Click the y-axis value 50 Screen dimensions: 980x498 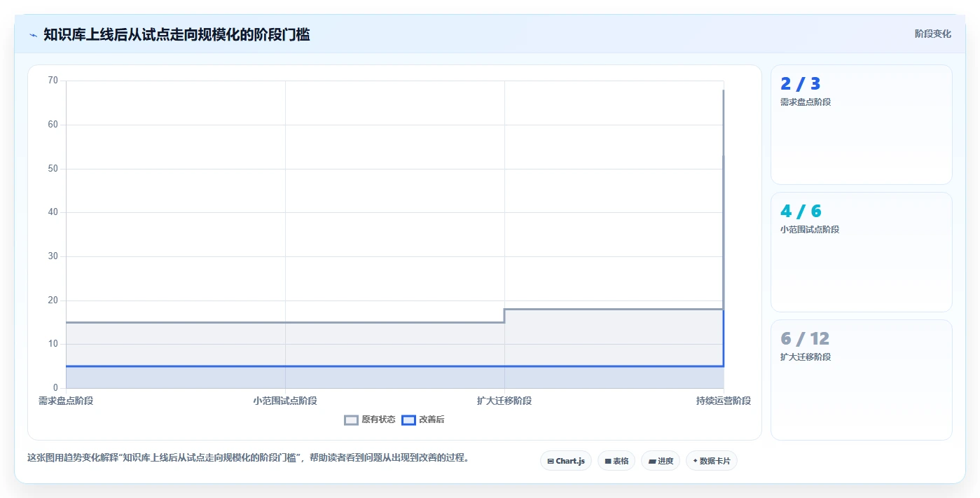tap(53, 169)
